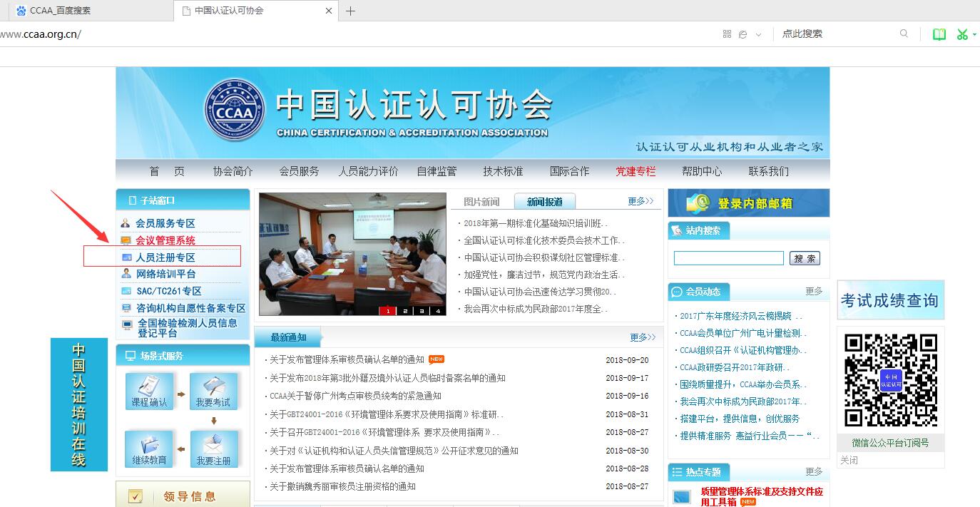Close the 中国认证认可协会 tab

pos(329,11)
